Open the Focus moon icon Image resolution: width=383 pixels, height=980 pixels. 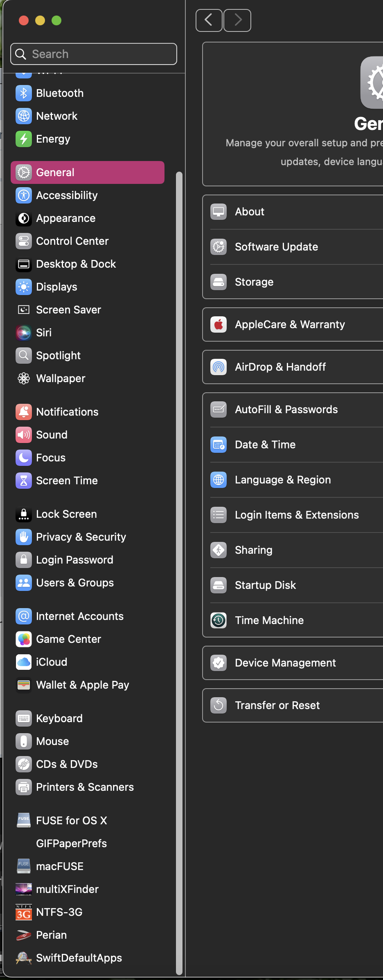24,458
